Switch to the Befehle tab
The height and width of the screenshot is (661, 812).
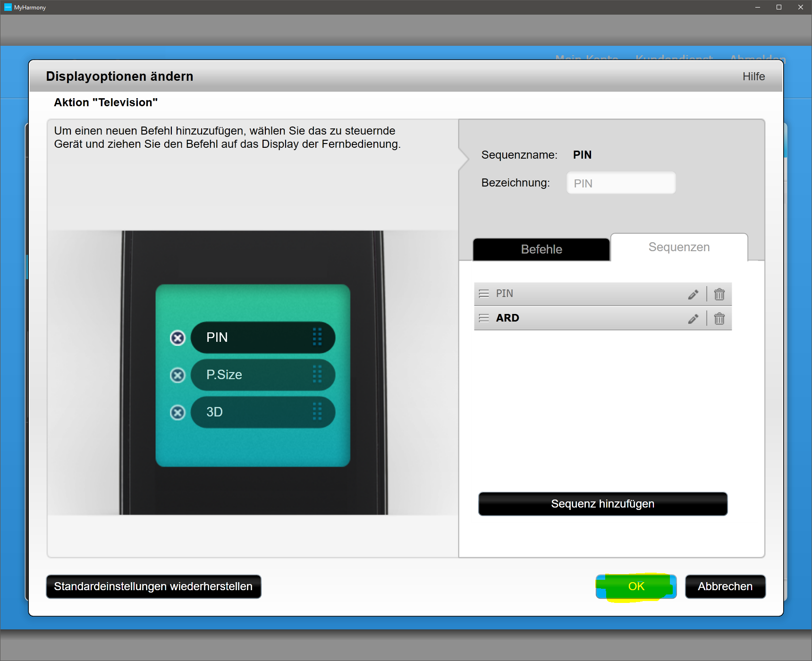[x=541, y=249]
